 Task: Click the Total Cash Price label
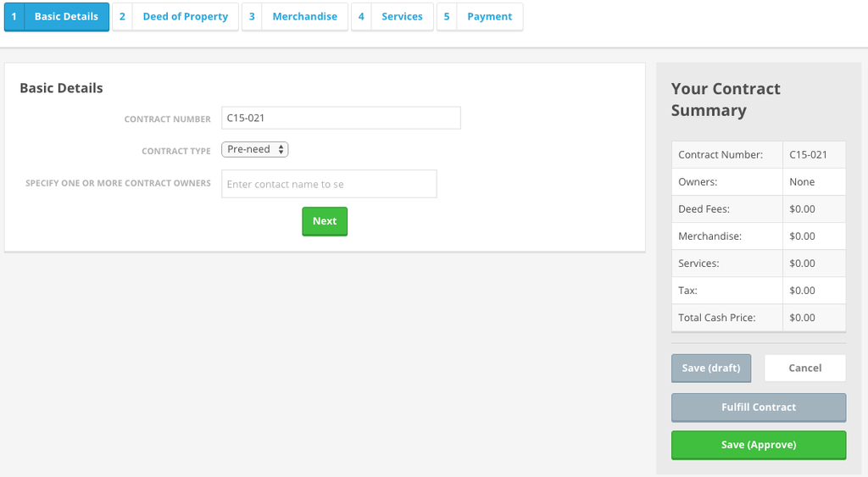[717, 318]
